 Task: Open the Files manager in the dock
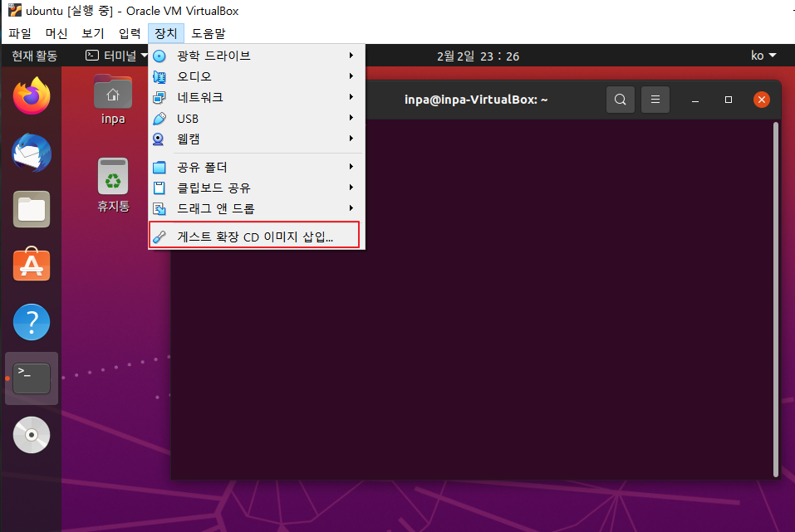point(32,209)
